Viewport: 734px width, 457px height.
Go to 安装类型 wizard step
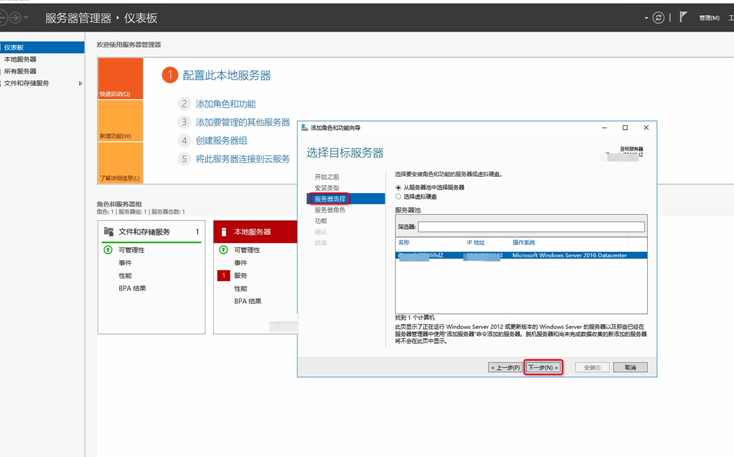coord(327,188)
